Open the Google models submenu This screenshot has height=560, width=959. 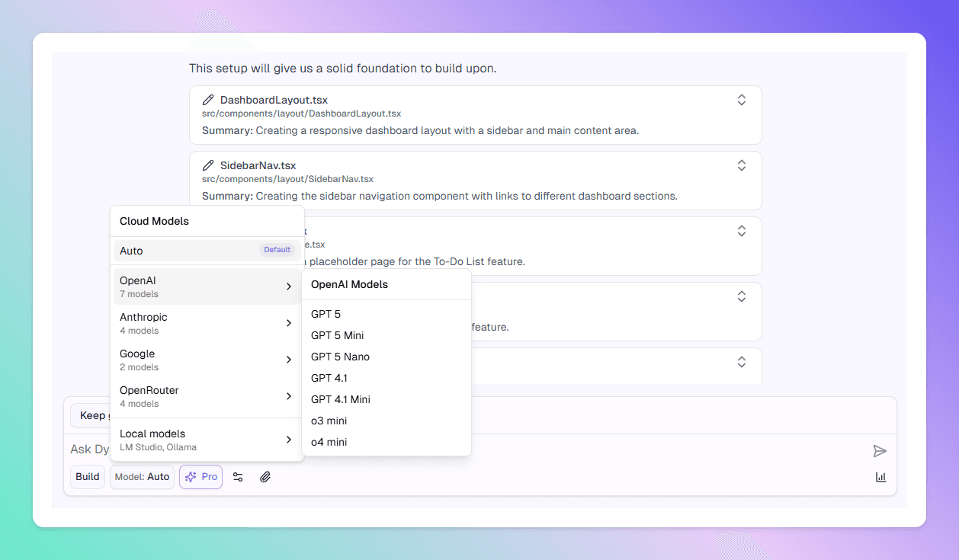pyautogui.click(x=206, y=360)
